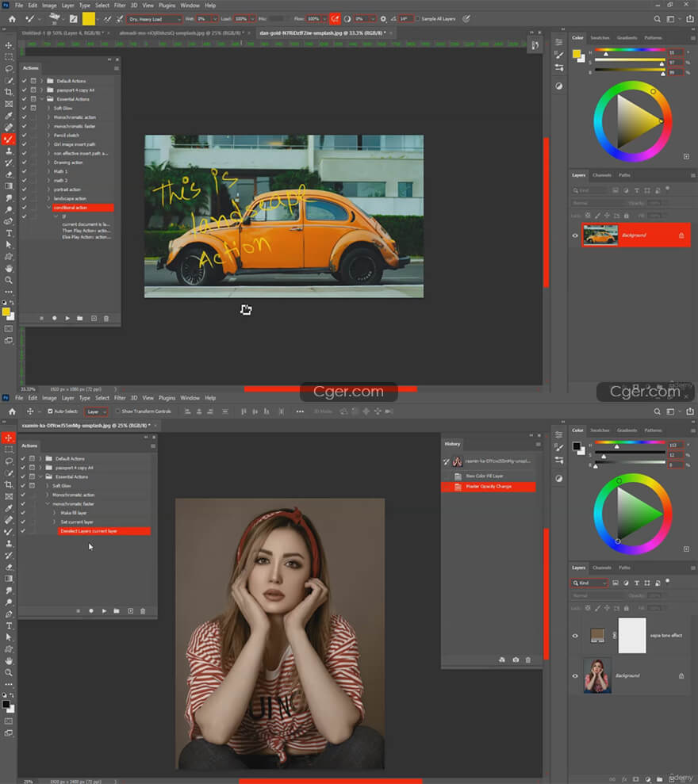Open the Adjustments panel icon in the bottom window
This screenshot has width=698, height=784.
(559, 479)
